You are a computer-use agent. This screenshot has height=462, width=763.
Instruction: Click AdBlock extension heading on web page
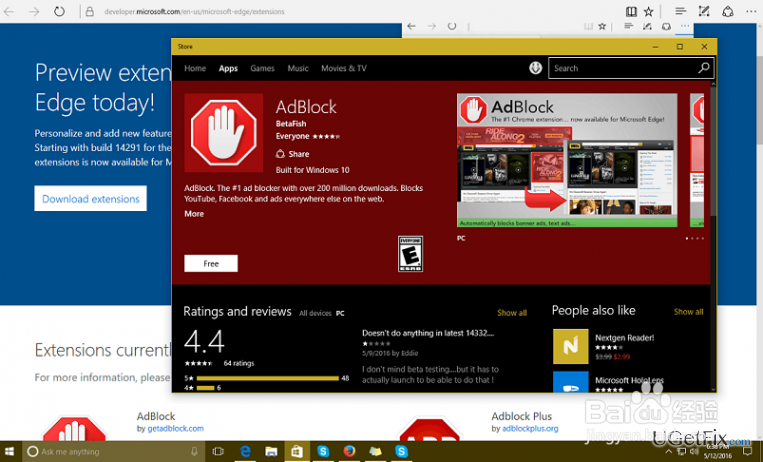click(156, 416)
